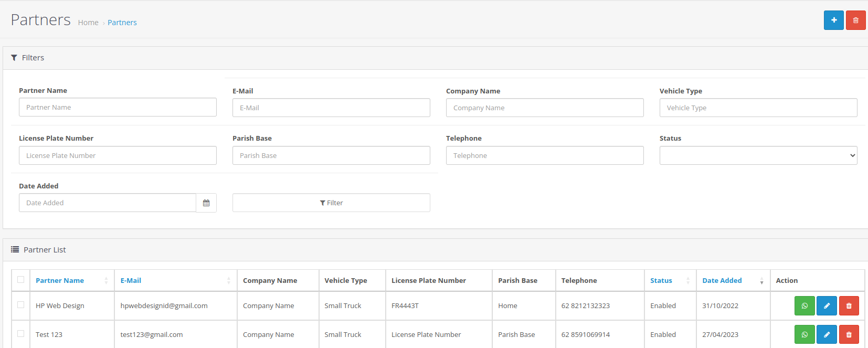Sort table by Partner Name column
This screenshot has width=868, height=348.
tap(60, 281)
